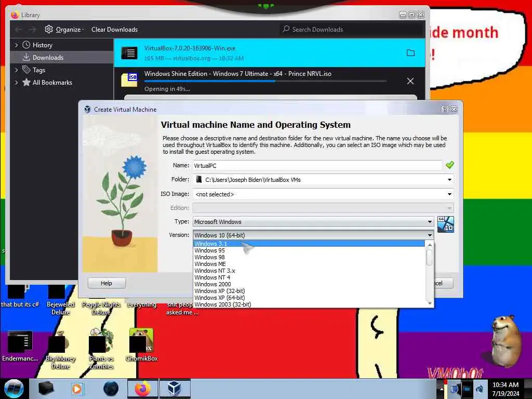Select Windows 2000 from version list
Screen dimensions: 532x399
(309, 284)
